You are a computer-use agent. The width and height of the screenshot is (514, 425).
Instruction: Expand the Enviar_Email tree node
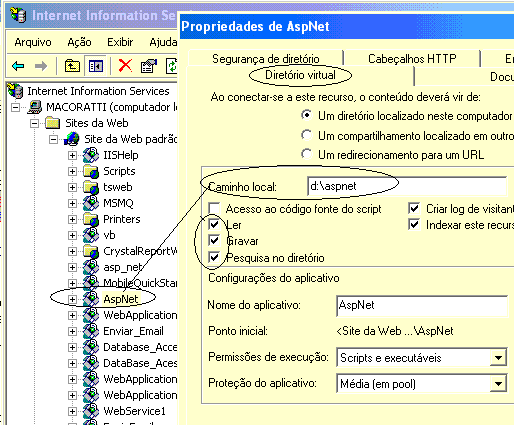(x=72, y=331)
